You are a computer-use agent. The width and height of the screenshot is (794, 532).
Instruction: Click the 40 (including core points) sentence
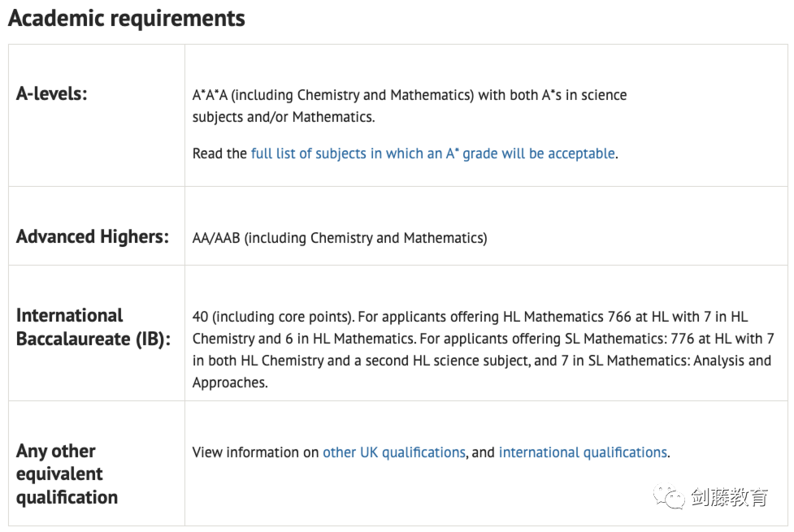point(273,317)
